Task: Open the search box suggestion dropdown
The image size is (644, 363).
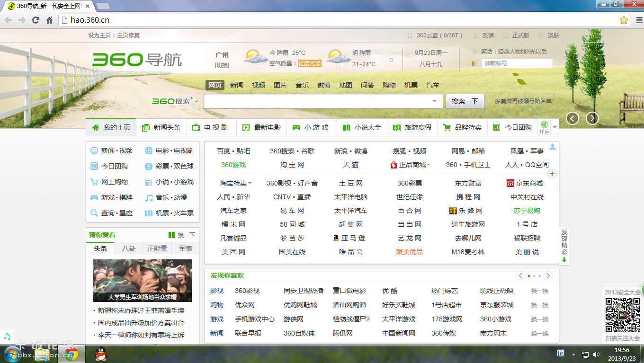Action: [x=434, y=101]
